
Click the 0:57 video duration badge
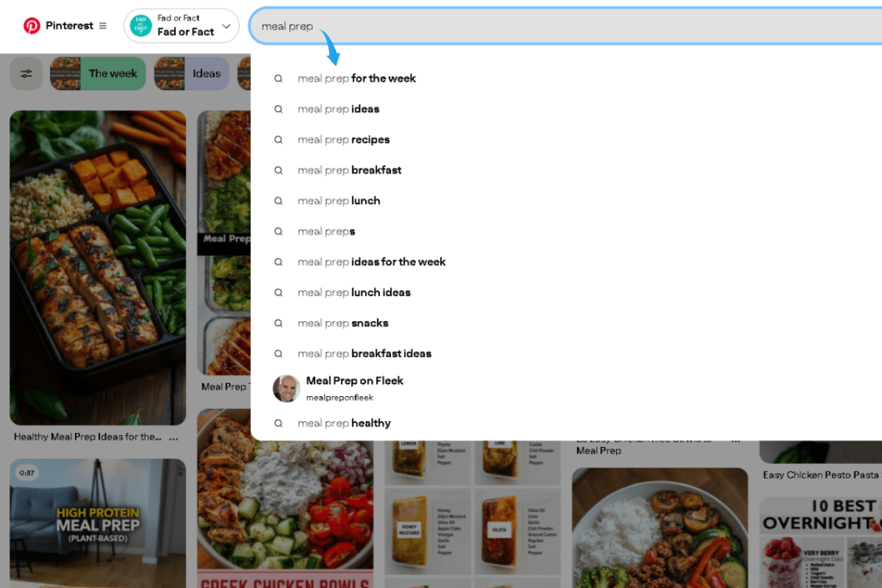pyautogui.click(x=27, y=474)
